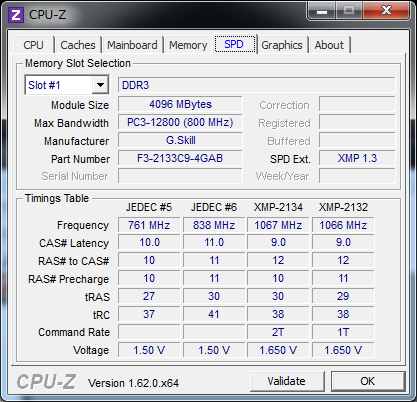Click the empty Serial Number field
The image size is (417, 402).
(180, 176)
